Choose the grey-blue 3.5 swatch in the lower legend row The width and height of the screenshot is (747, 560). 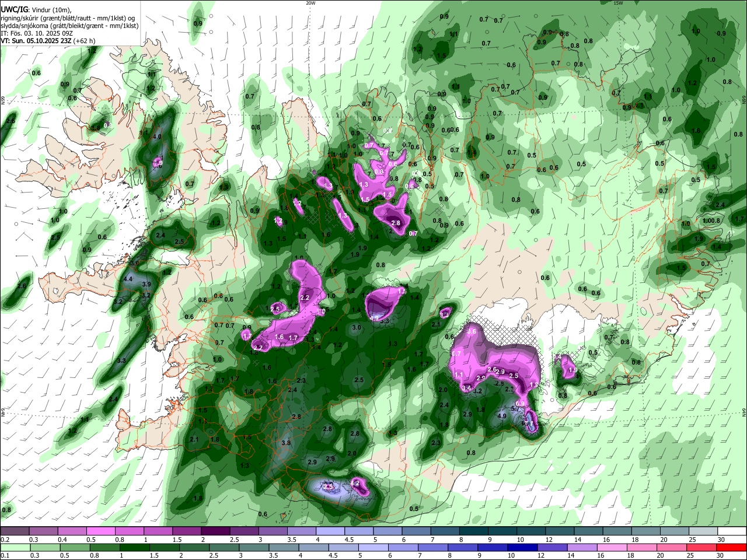click(x=284, y=547)
